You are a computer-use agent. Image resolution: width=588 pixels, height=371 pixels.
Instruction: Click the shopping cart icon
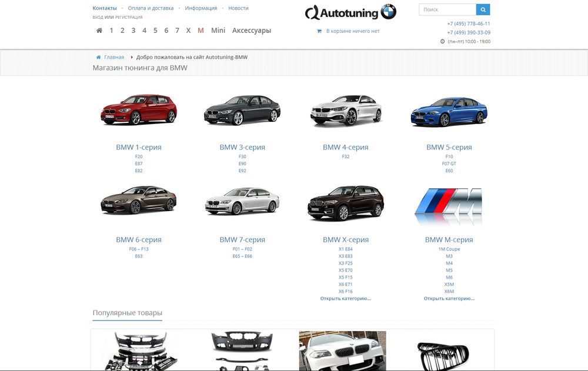tap(319, 31)
